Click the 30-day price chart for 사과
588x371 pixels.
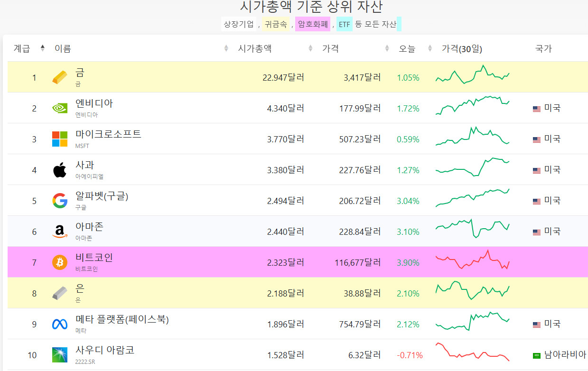tap(472, 167)
